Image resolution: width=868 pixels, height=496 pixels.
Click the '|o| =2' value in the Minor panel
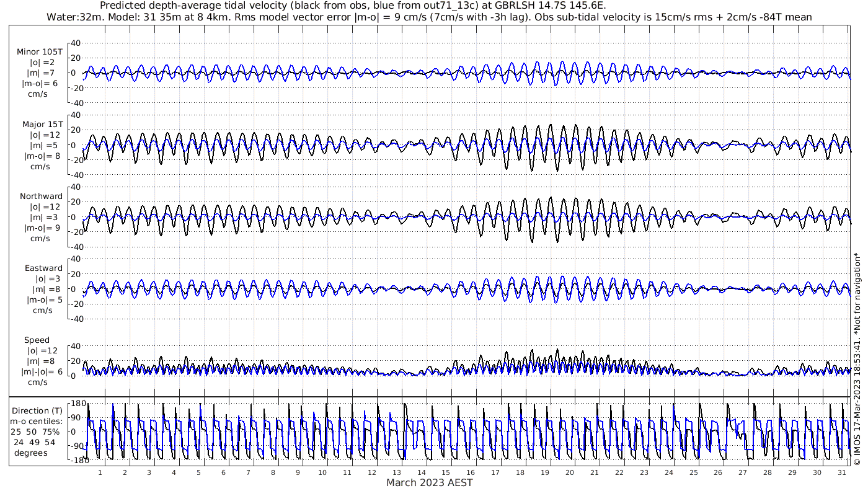[x=42, y=63]
